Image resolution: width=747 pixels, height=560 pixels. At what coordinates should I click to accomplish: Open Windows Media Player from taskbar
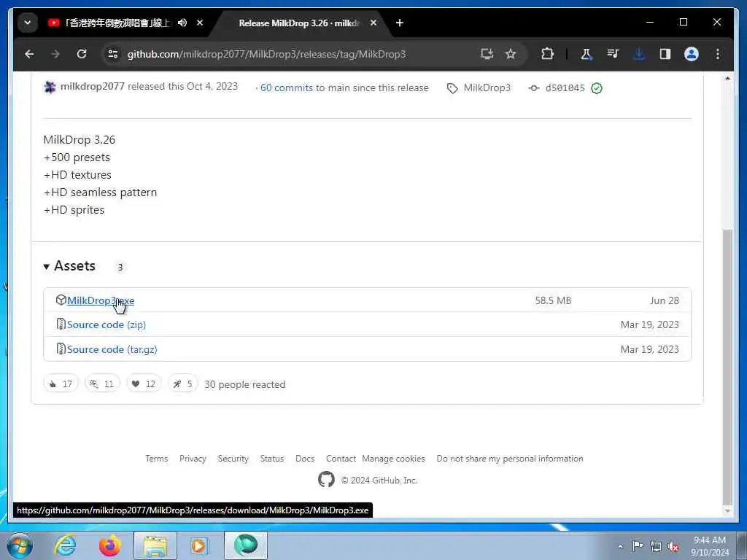(200, 545)
